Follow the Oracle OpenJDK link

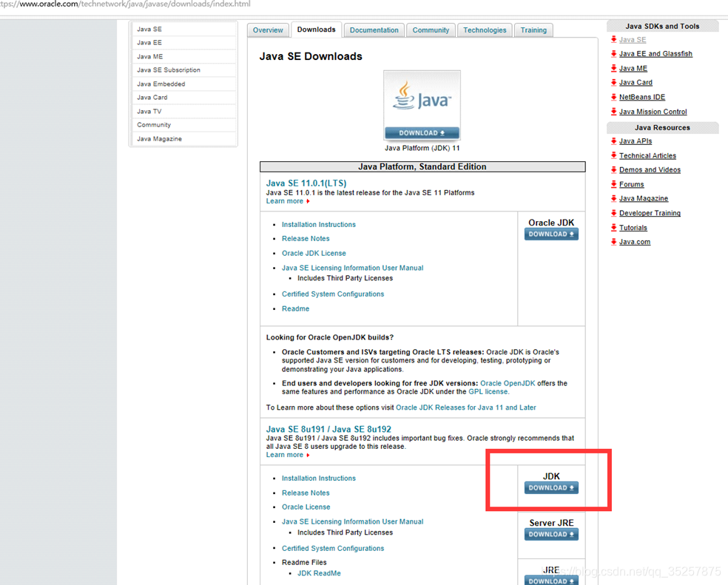click(x=508, y=383)
